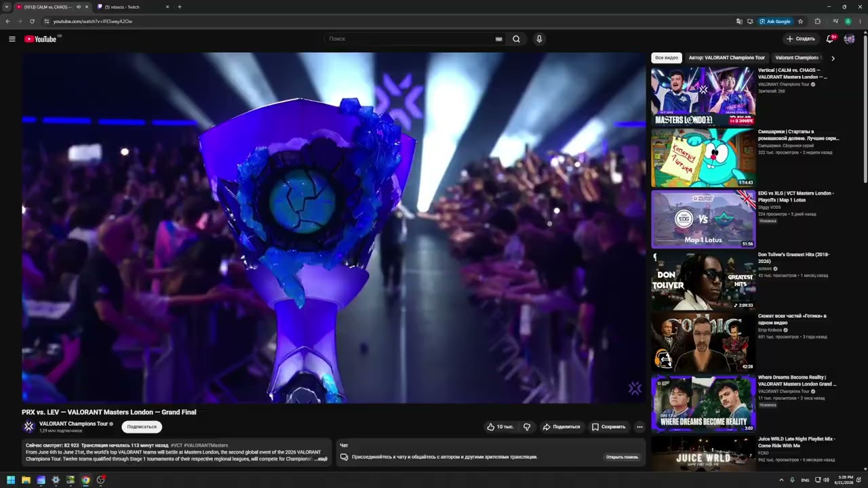Viewport: 868px width, 488px height.
Task: Start voice search with the microphone
Action: tap(539, 39)
